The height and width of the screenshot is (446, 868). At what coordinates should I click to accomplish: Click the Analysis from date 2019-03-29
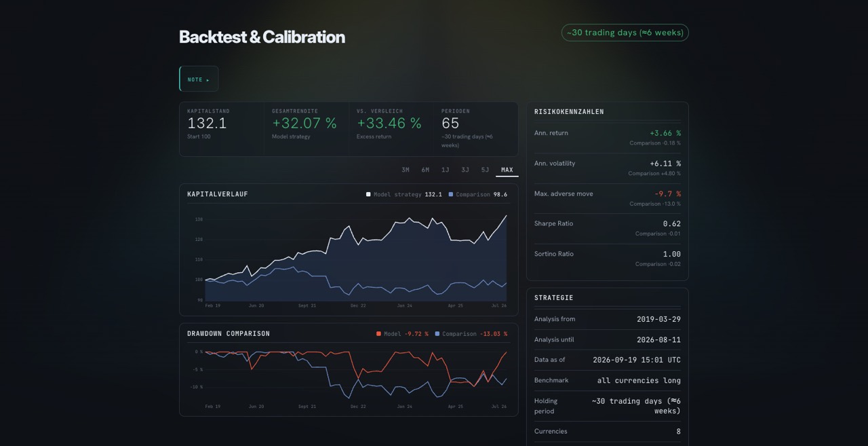[658, 319]
